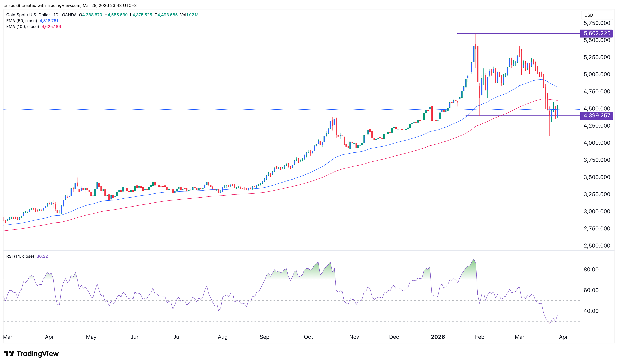618x364 pixels.
Task: Click the 5,000.000 price axis label
Action: coord(597,74)
